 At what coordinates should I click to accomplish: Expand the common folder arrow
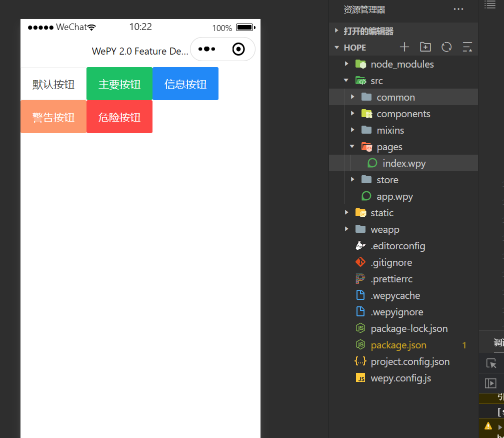click(x=352, y=97)
